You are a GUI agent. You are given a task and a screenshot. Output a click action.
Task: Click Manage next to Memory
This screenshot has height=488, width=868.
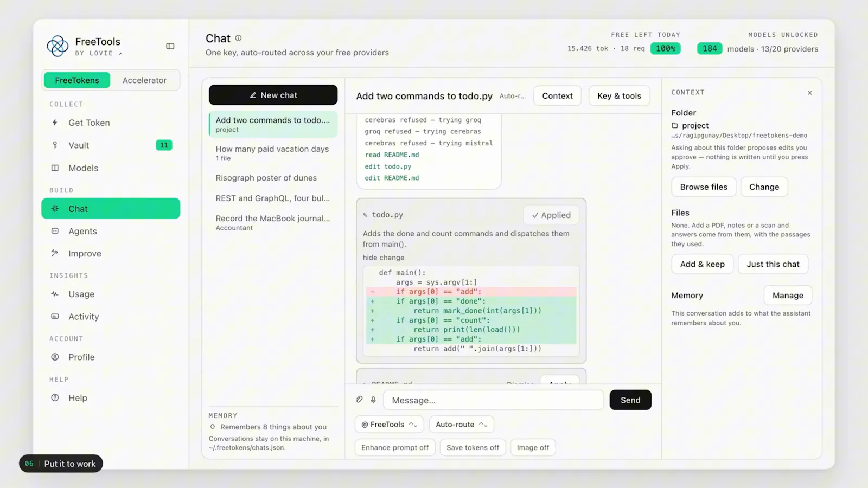[x=788, y=295]
